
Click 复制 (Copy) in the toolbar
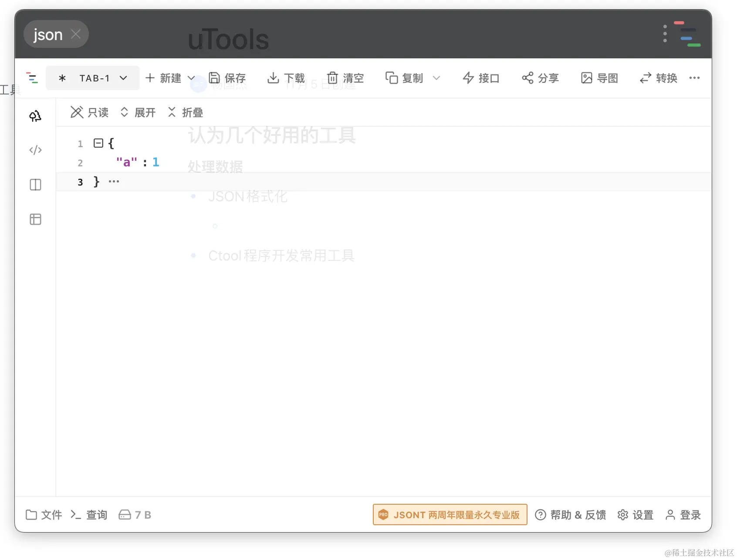pyautogui.click(x=404, y=78)
